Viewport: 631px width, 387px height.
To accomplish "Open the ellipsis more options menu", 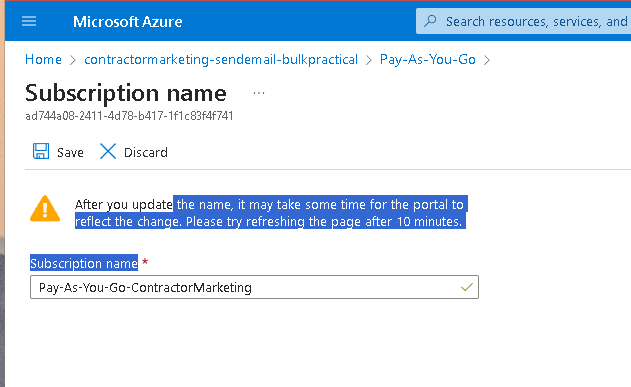I will (x=259, y=93).
